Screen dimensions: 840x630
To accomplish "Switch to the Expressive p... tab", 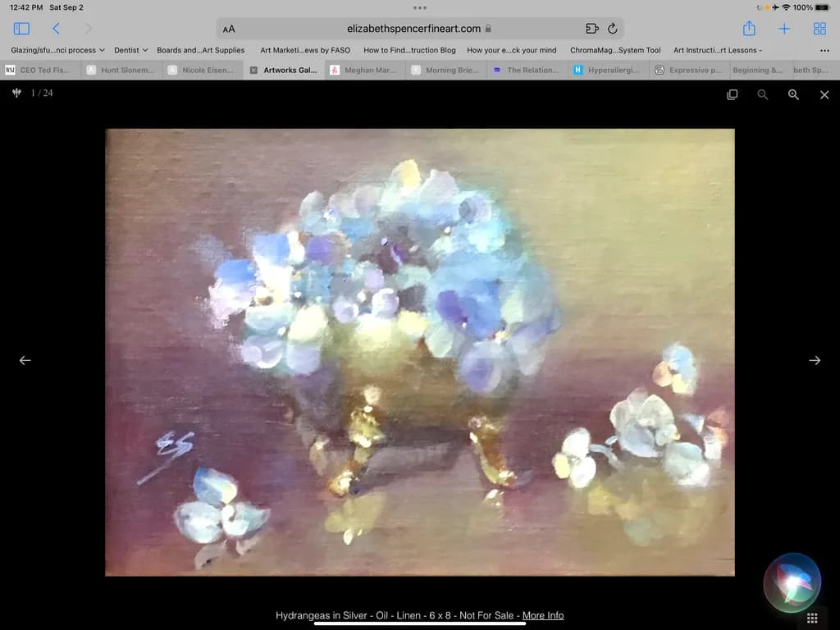I will pyautogui.click(x=689, y=71).
